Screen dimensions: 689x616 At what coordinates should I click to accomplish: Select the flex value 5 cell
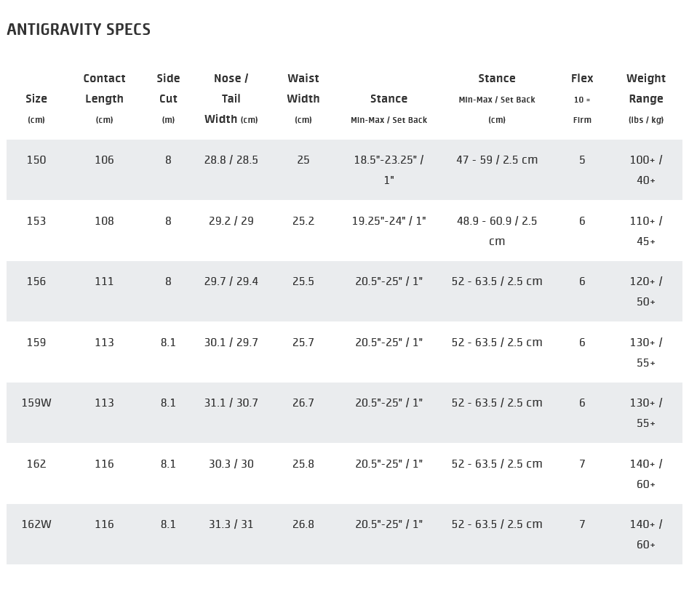click(582, 160)
